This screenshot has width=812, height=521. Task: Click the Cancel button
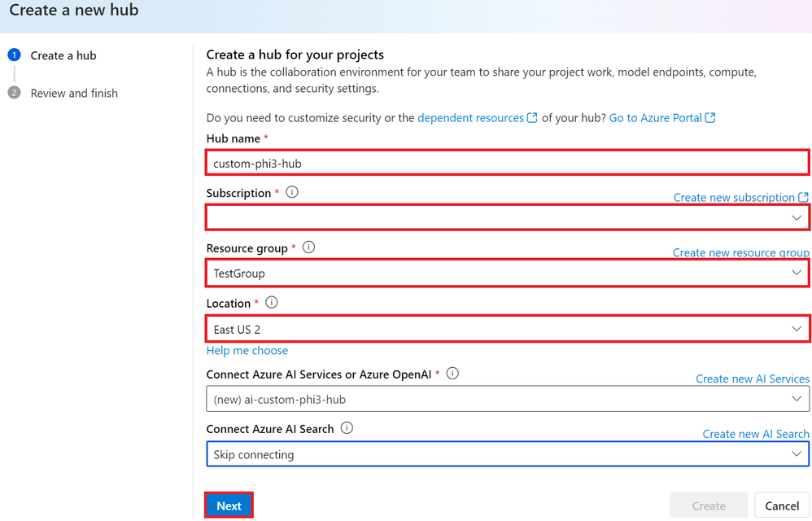781,506
